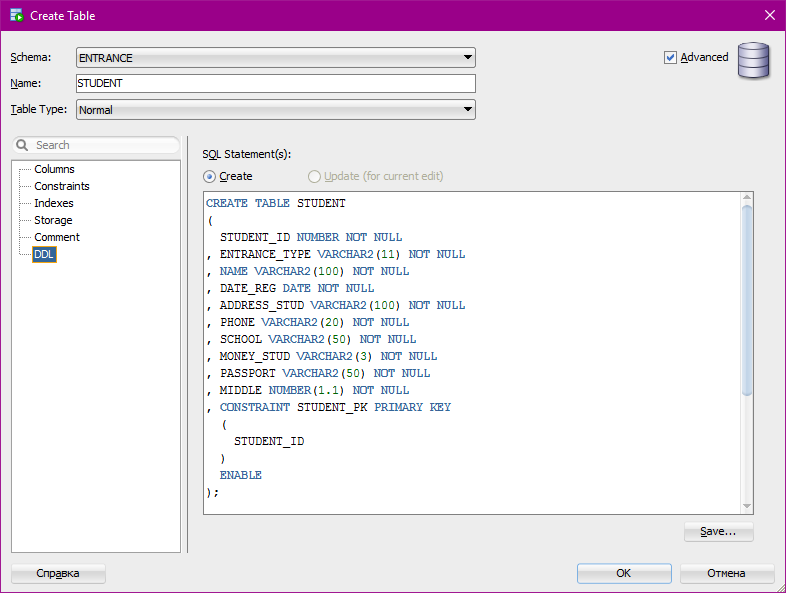This screenshot has width=786, height=593.
Task: Close the Create Table dialog
Action: coord(770,16)
